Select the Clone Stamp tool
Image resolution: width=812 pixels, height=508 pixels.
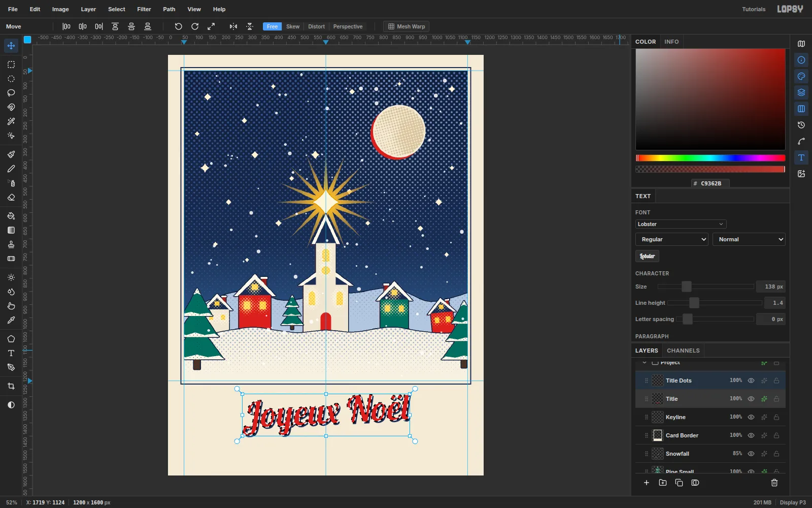click(x=11, y=244)
